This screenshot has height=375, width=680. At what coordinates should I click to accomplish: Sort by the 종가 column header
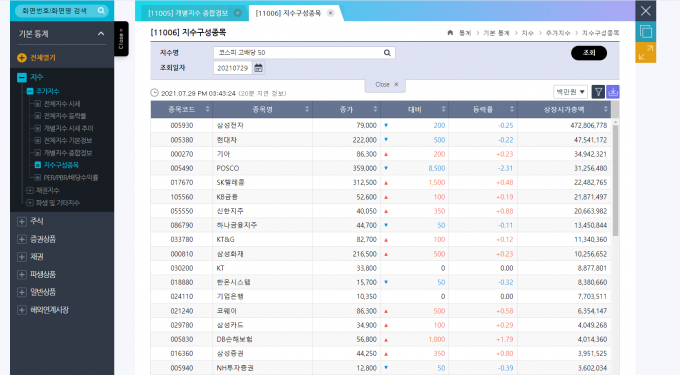click(346, 109)
